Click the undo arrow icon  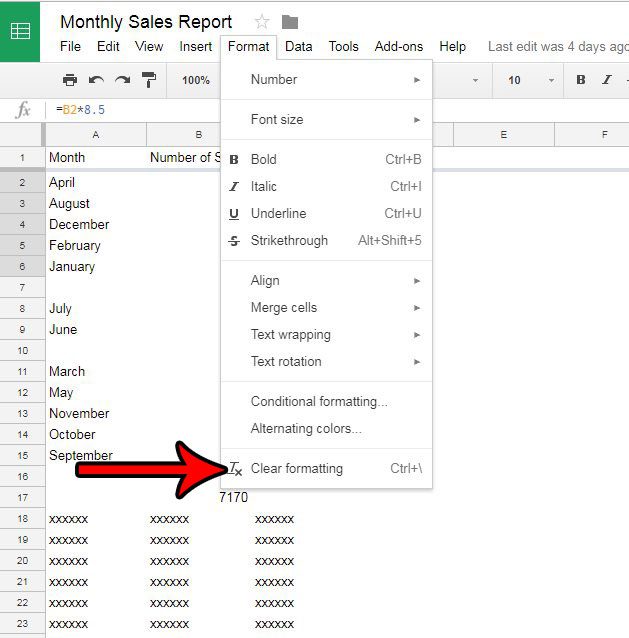(96, 80)
